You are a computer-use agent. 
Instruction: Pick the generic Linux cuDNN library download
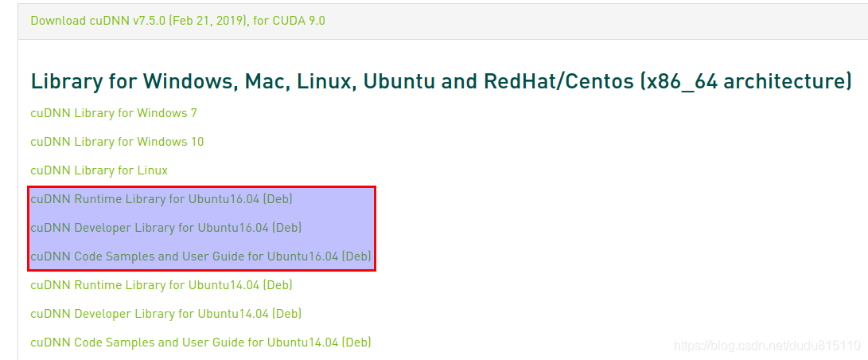pyautogui.click(x=99, y=170)
